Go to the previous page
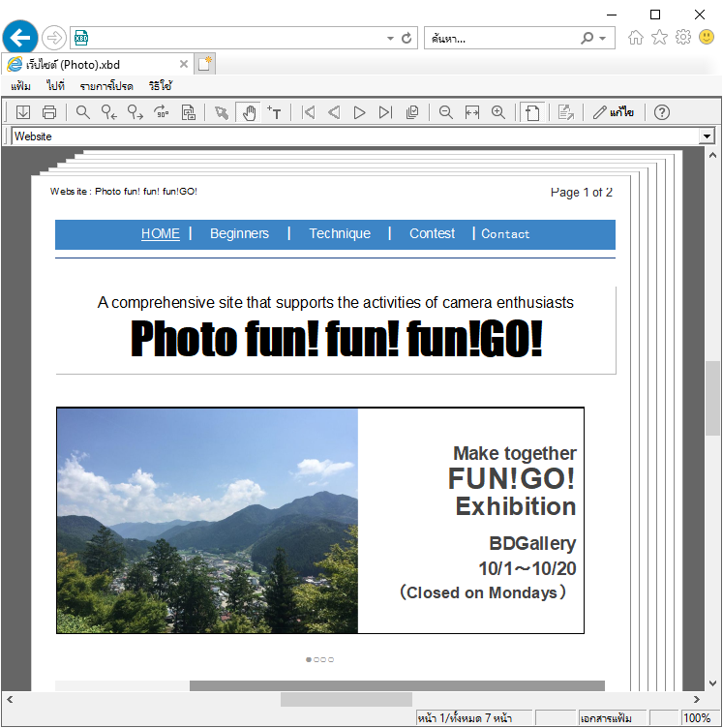Viewport: 723px width, 728px height. (x=334, y=112)
